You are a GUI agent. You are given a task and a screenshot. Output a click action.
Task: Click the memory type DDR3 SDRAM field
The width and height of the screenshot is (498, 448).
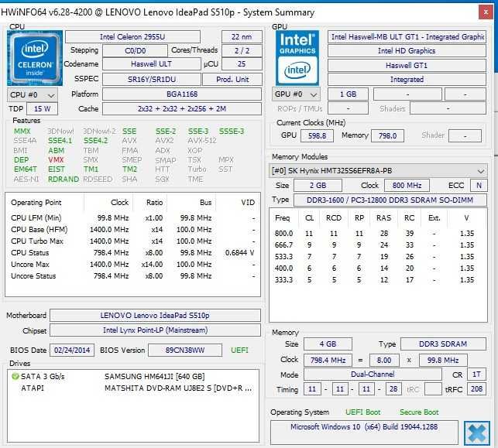point(443,344)
